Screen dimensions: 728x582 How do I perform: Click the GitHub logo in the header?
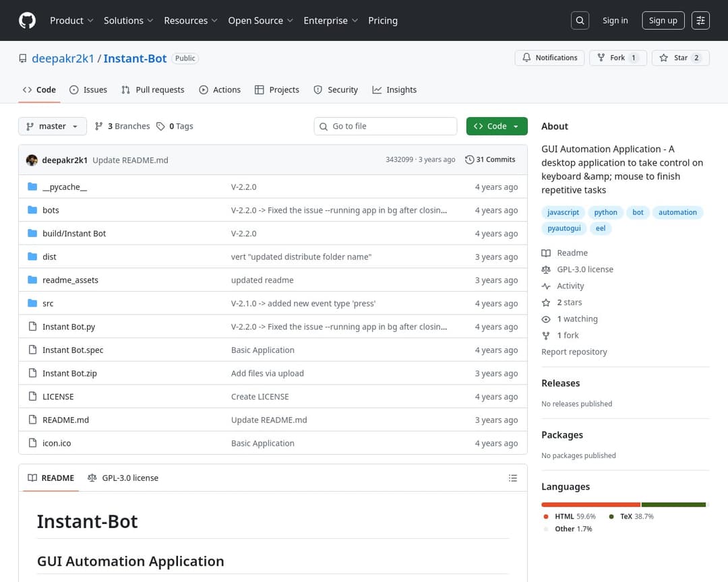click(27, 20)
